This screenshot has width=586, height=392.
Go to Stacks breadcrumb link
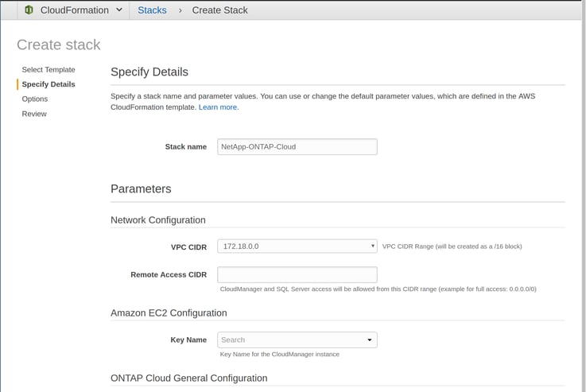click(x=152, y=10)
